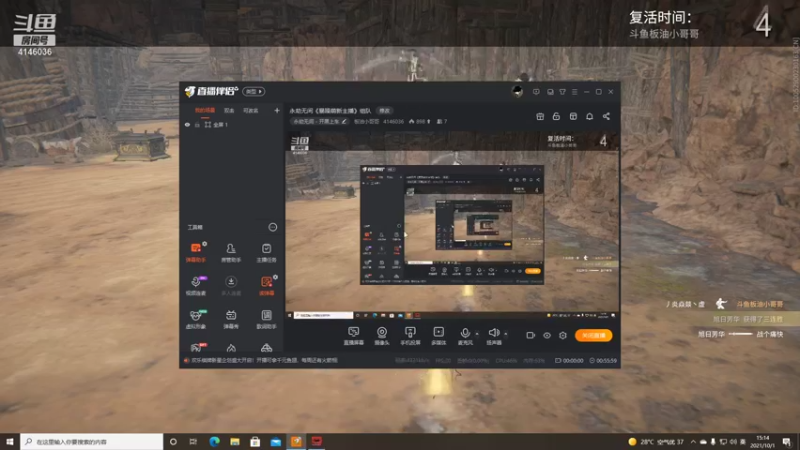
Task: Click the taskbar clock showing 15:14
Action: (763, 441)
